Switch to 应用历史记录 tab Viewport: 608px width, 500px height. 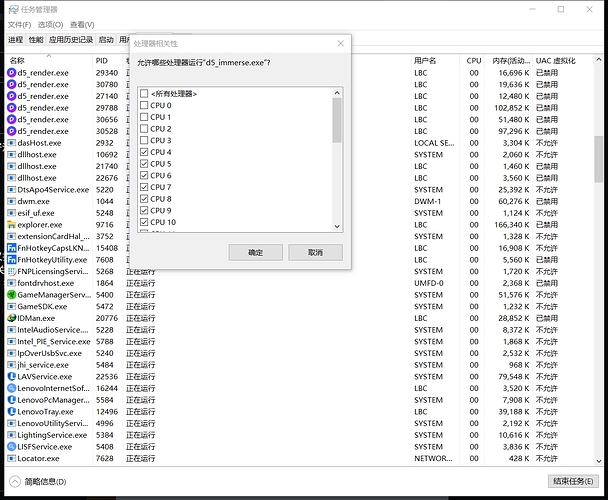tap(71, 40)
